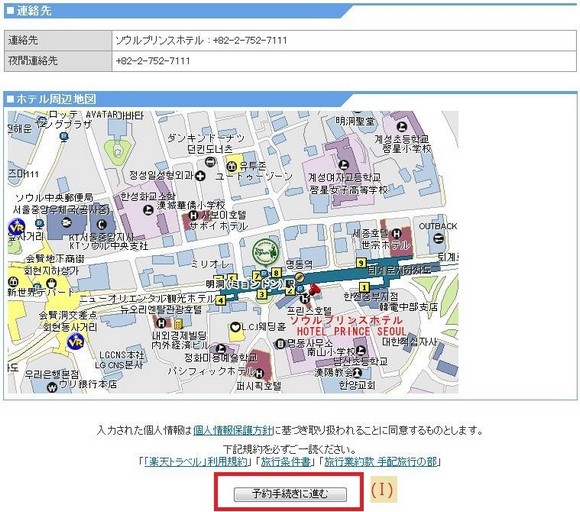Click the yellow ユートゥーゾーン building icon
Screen dimensions: 580x512
232,167
